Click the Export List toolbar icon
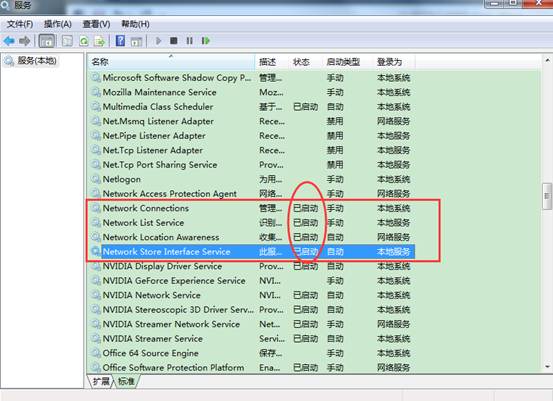The width and height of the screenshot is (553, 401). (100, 41)
